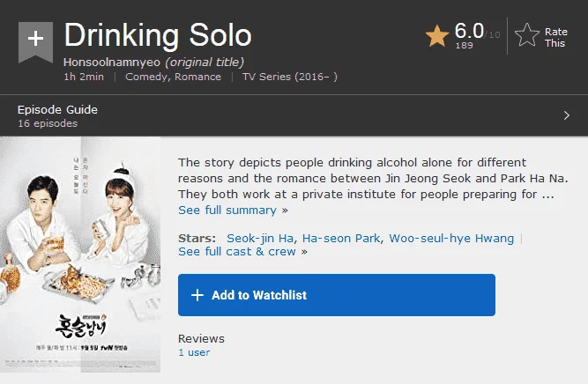Screen dimensions: 588x384
Task: Click the TV Series (2016– ) link
Action: click(289, 77)
